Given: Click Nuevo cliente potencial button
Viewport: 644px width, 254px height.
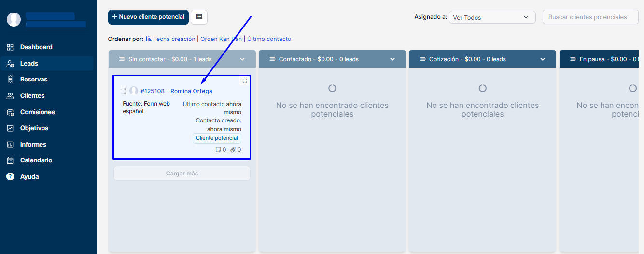Looking at the screenshot, I should click(148, 17).
